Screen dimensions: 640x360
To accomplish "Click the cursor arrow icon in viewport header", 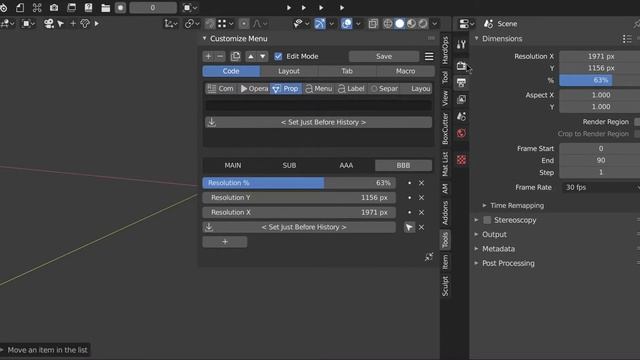I will click(61, 24).
